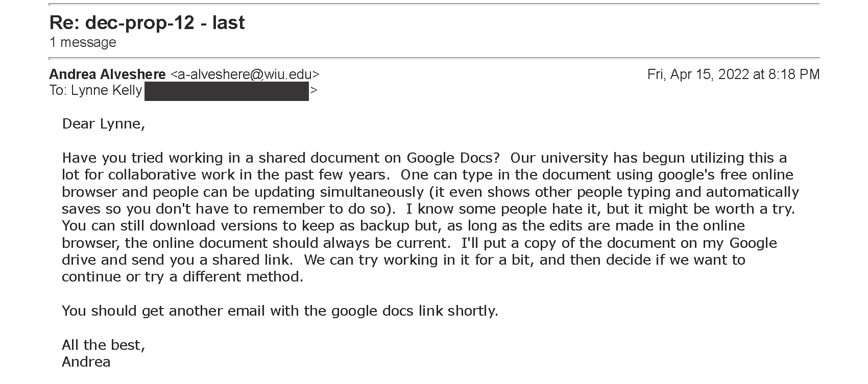
Task: Click the signature name Andrea
Action: (x=86, y=362)
